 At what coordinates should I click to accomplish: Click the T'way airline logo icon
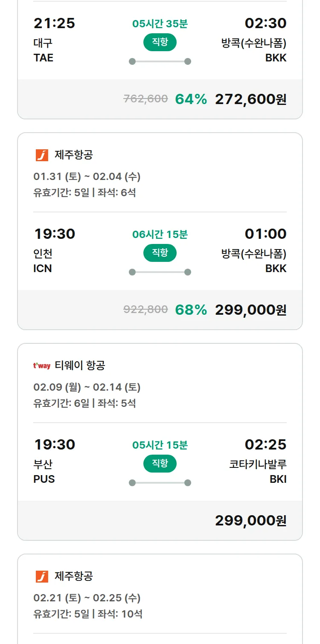42,366
